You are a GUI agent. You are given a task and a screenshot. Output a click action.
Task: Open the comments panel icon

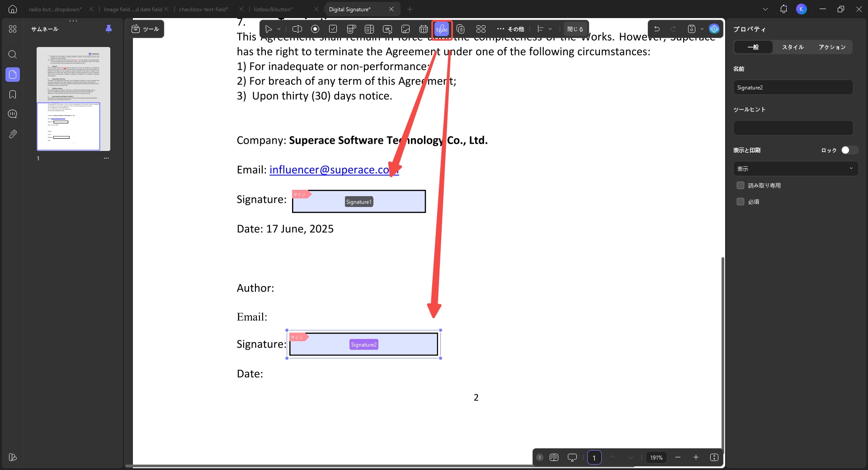point(13,114)
